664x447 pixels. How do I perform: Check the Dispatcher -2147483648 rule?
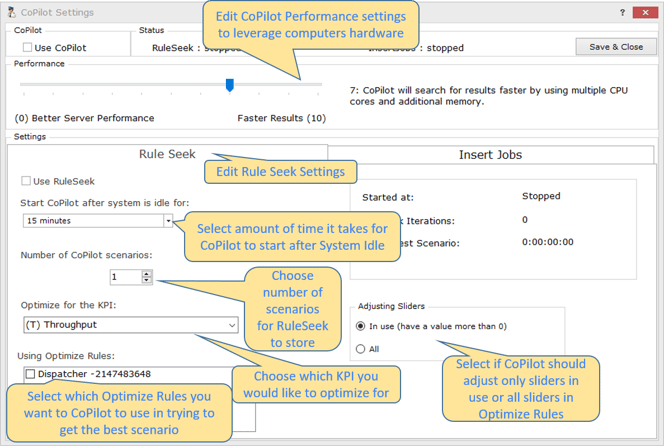tap(30, 374)
